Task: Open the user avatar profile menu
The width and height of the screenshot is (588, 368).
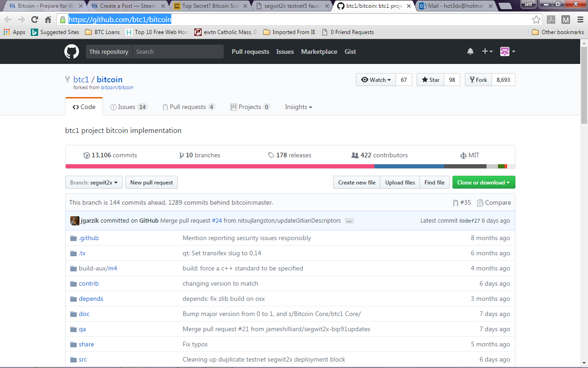Action: pos(508,52)
